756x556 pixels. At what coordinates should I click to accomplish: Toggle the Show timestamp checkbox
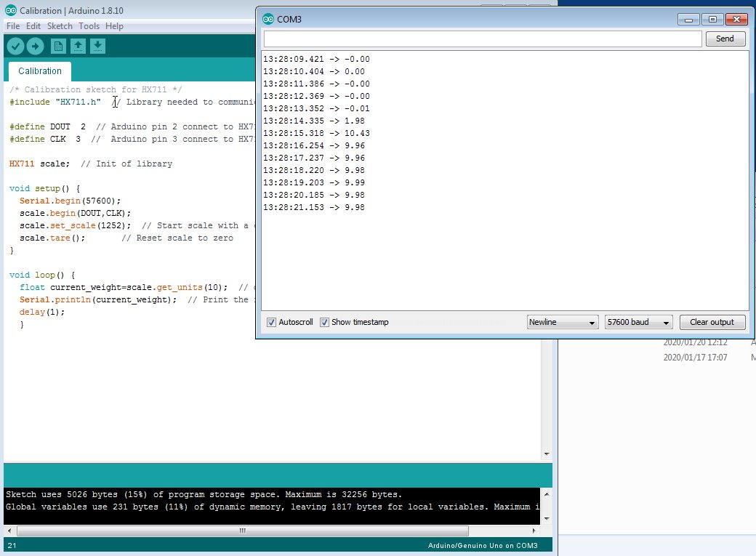(324, 322)
